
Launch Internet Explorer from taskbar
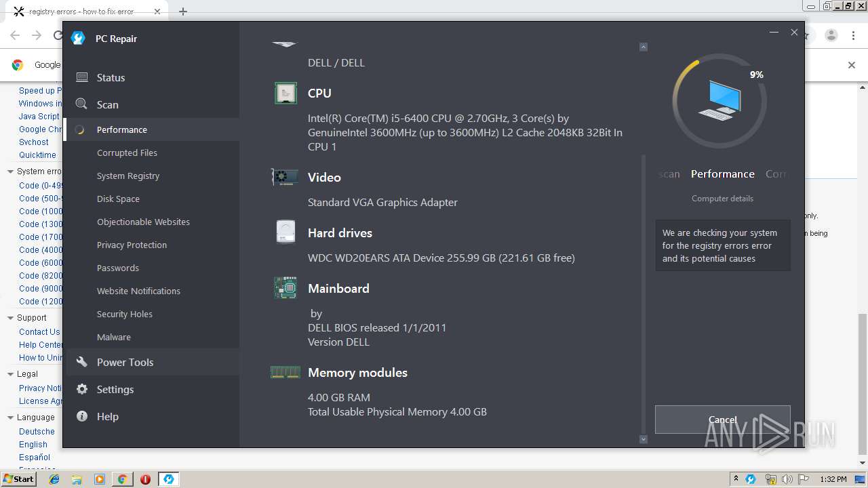pyautogui.click(x=54, y=479)
